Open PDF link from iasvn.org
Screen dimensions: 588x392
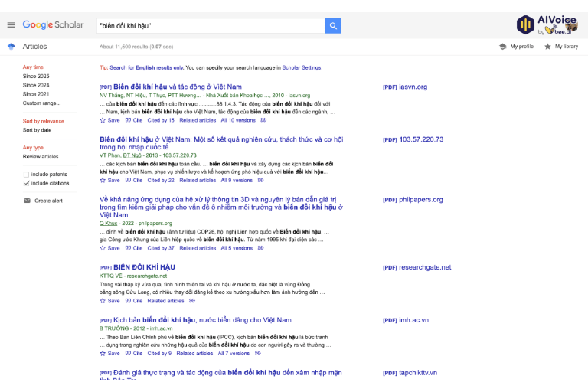pos(405,87)
